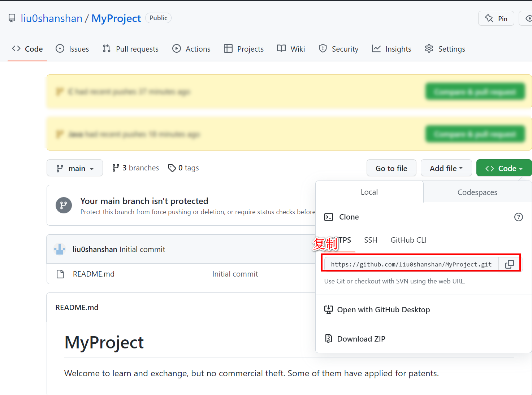Open the clone help question-mark icon

click(519, 217)
